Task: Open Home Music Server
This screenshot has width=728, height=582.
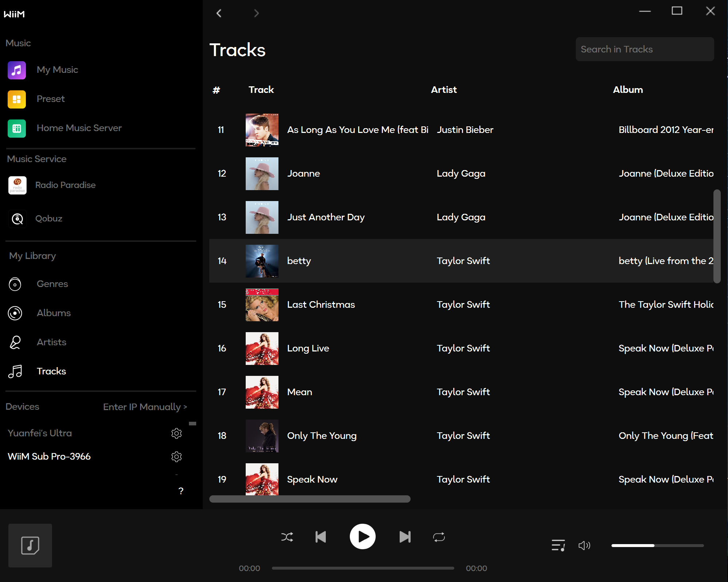Action: (79, 128)
